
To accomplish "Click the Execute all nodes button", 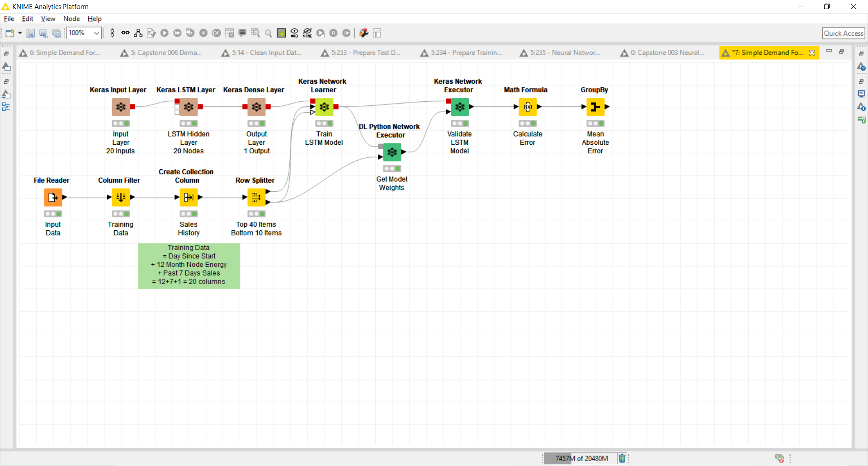I will 178,33.
